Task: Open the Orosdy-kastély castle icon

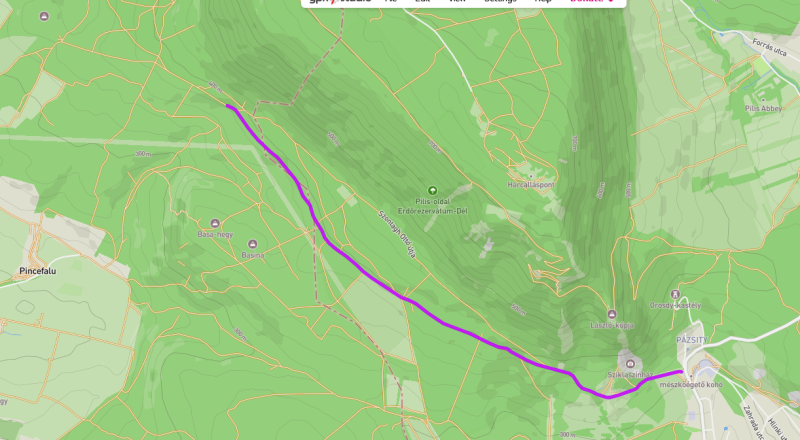Action: pos(675,295)
